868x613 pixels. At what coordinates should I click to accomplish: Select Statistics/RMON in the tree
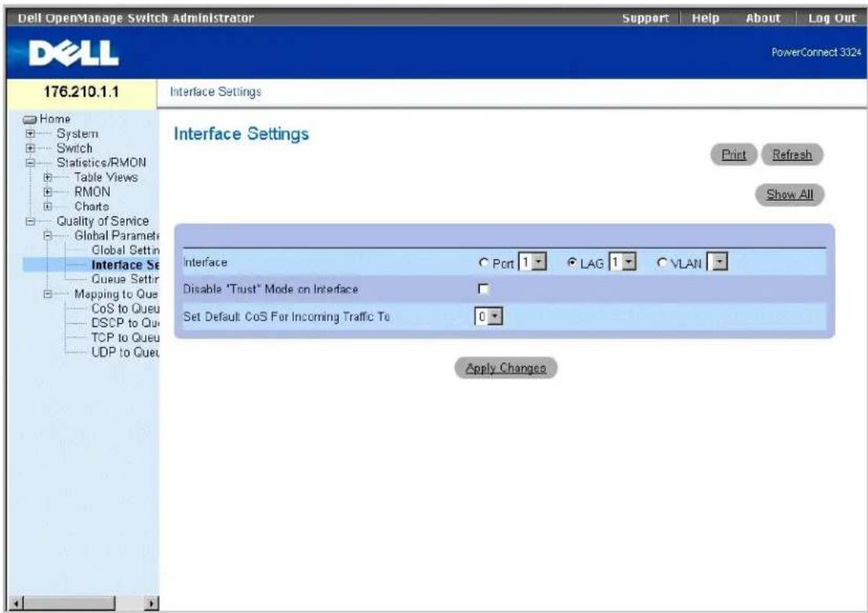tap(101, 162)
